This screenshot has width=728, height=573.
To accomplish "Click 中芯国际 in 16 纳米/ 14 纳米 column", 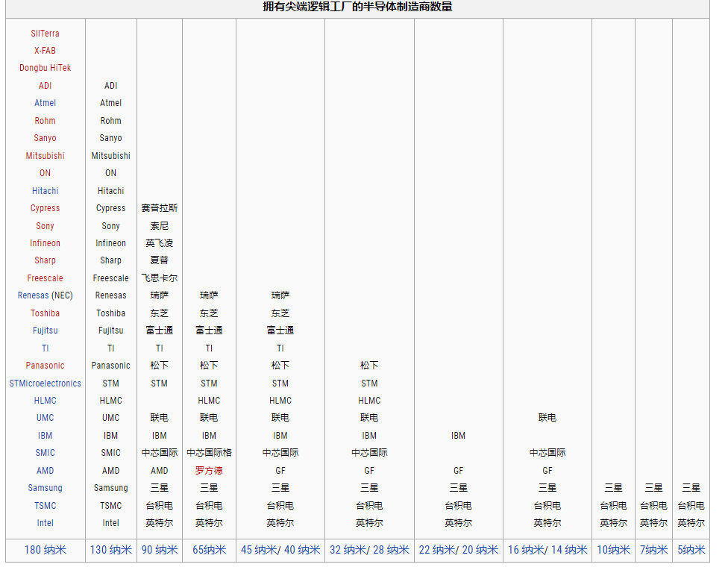I will [547, 453].
